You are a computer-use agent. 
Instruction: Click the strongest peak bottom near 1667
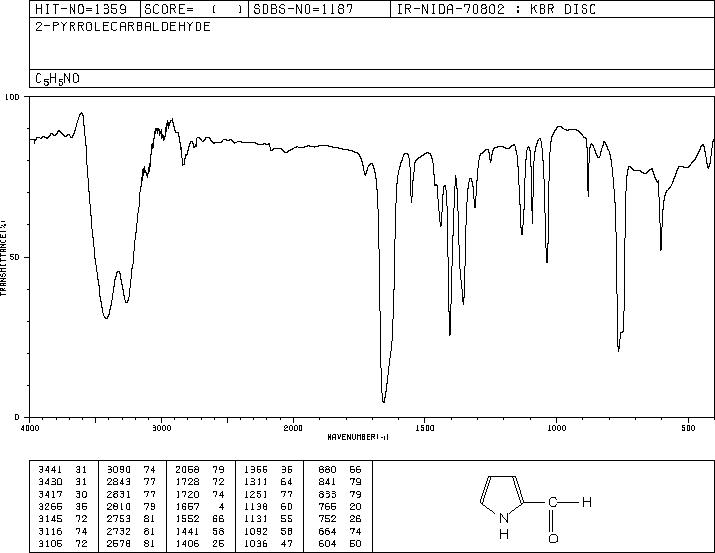pyautogui.click(x=383, y=401)
